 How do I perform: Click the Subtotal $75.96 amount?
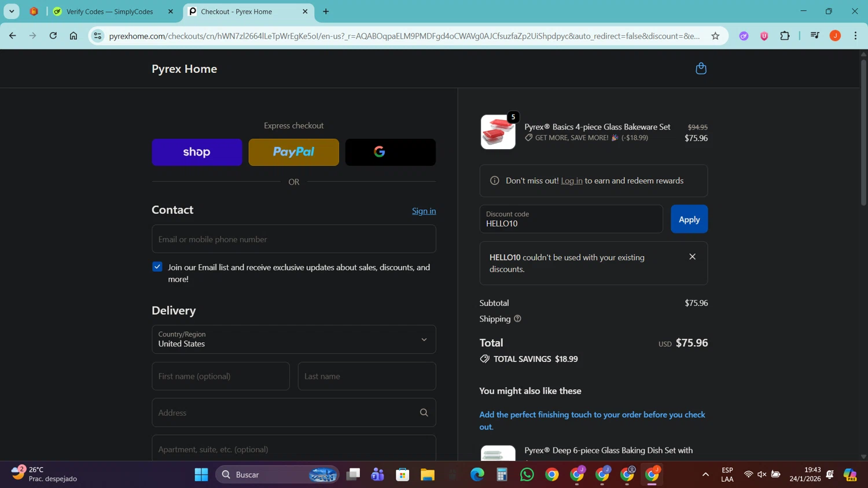(x=696, y=303)
